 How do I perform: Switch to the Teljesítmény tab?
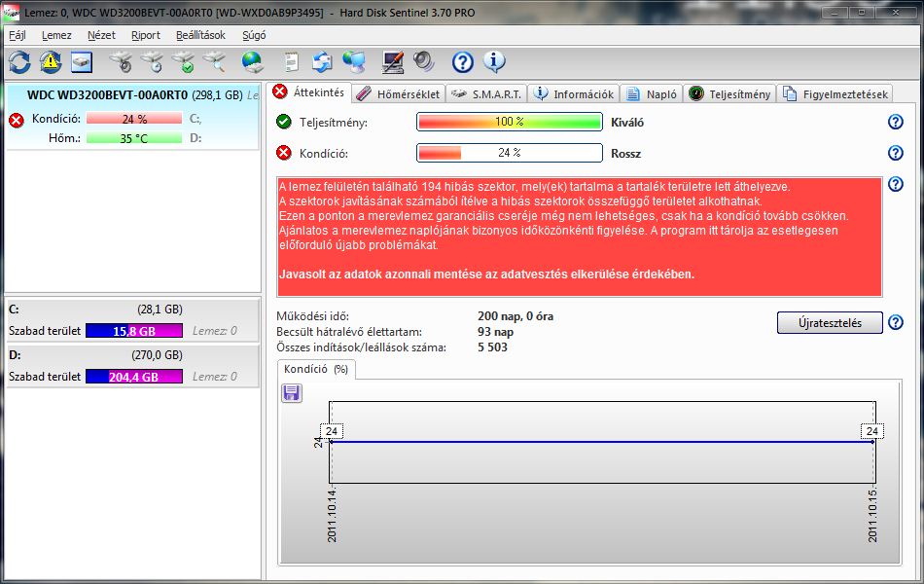coord(729,94)
